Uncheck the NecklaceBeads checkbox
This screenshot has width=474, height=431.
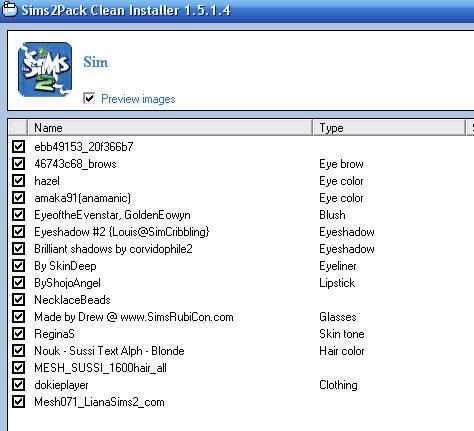(x=18, y=300)
